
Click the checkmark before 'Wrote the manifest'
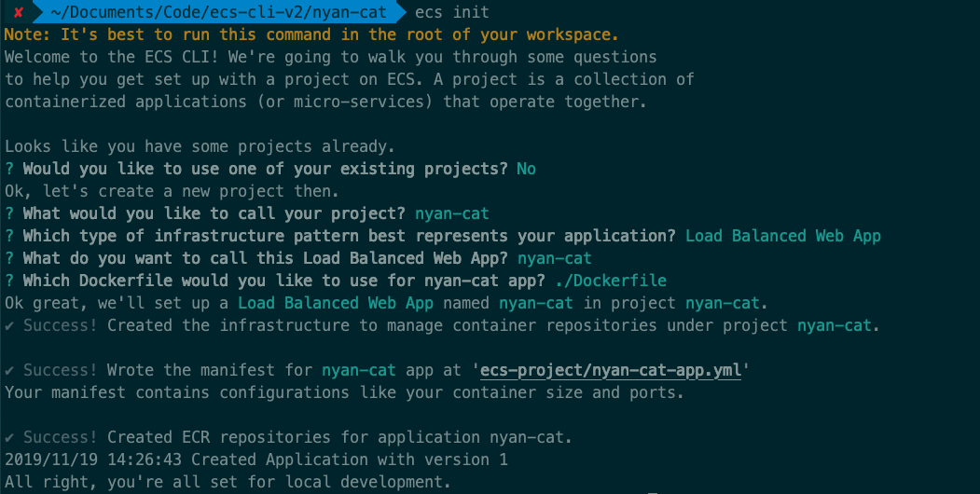[x=9, y=370]
